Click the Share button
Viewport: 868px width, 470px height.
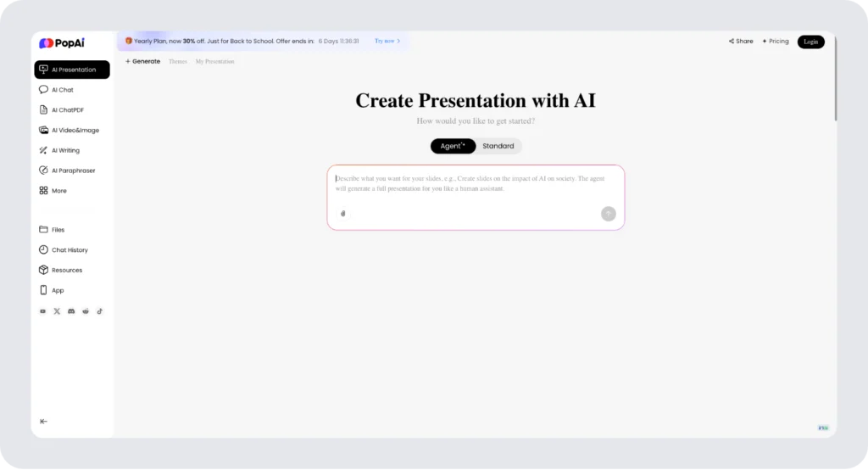(x=741, y=42)
